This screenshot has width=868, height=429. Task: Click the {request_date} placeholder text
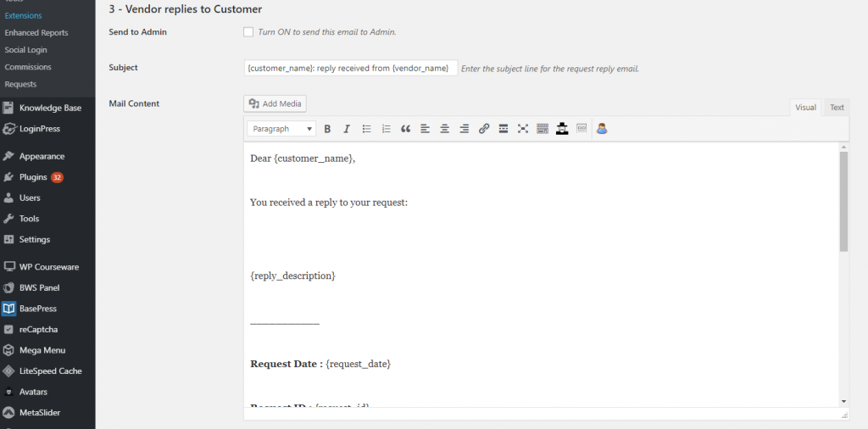pos(359,365)
